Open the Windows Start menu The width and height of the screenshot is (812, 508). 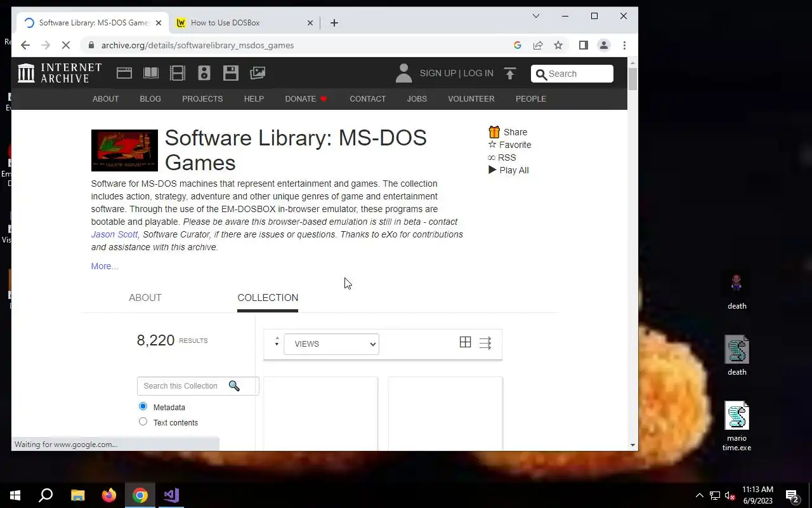click(x=15, y=495)
